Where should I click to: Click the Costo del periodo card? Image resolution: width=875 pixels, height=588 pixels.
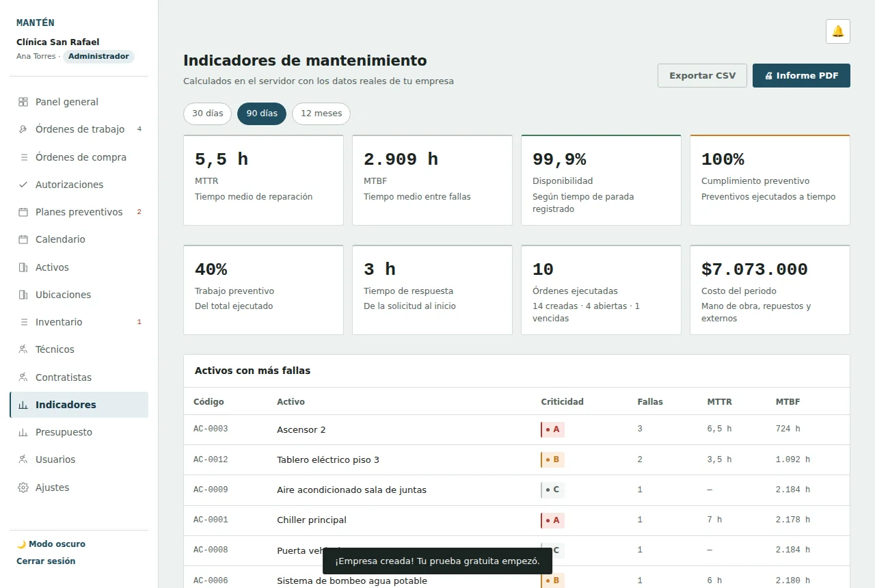click(770, 290)
